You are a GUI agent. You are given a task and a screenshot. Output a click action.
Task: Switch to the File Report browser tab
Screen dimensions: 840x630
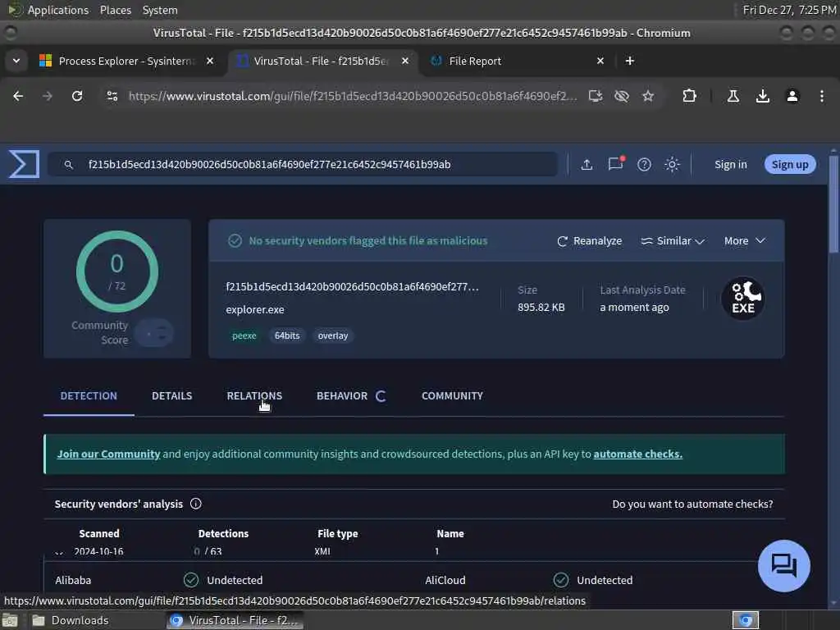tap(518, 61)
